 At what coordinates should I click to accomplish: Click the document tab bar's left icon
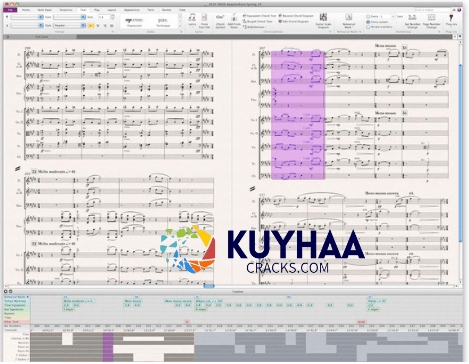(x=7, y=37)
